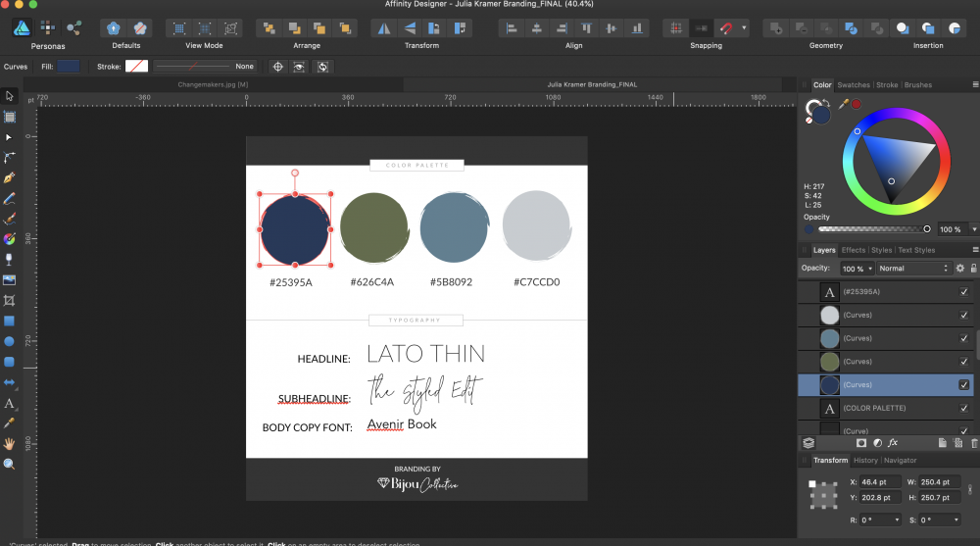Expand the color opacity percentage dropdown

[x=973, y=229]
